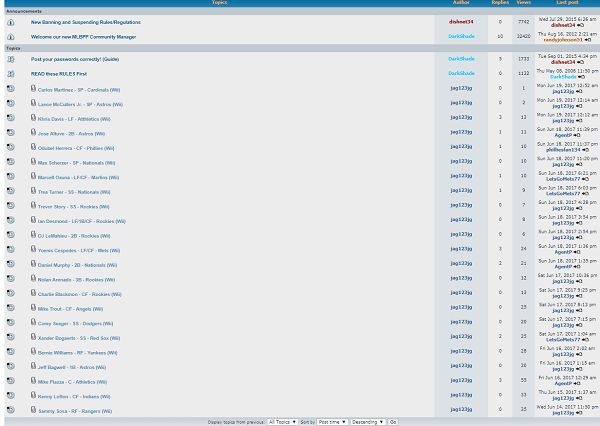Click attachment paperclip icon for Lance McCullers Jr. topic
The width and height of the screenshot is (600, 426).
pos(33,103)
